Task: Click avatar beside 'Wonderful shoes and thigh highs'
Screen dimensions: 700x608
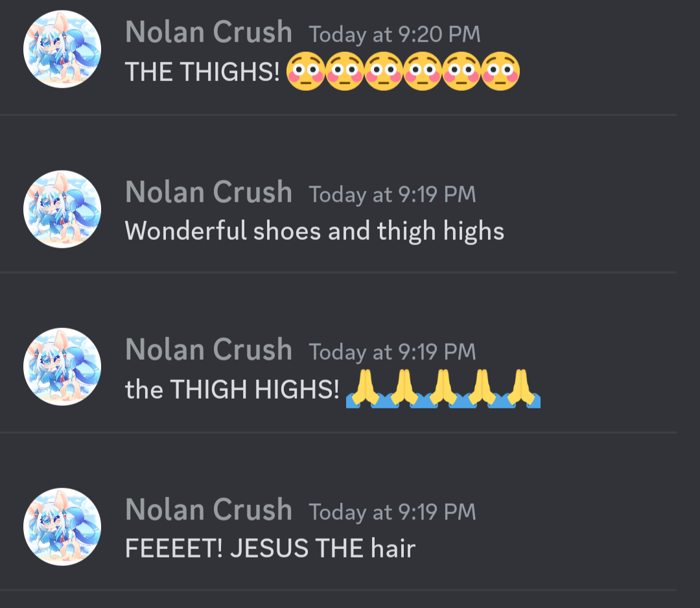Action: tap(62, 209)
